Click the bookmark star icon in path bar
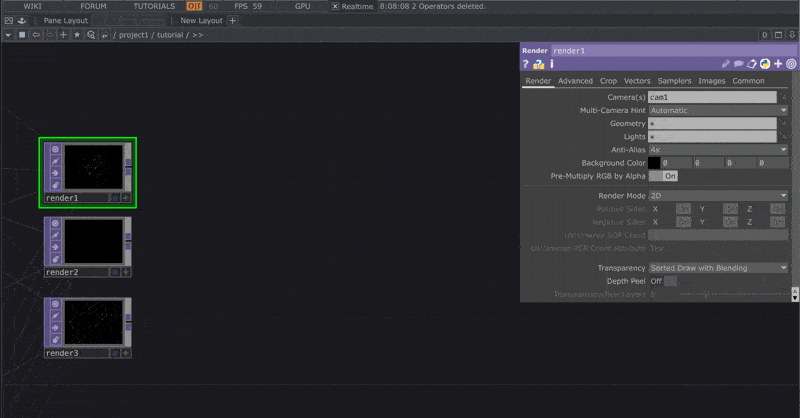Image resolution: width=800 pixels, height=418 pixels. coord(77,35)
